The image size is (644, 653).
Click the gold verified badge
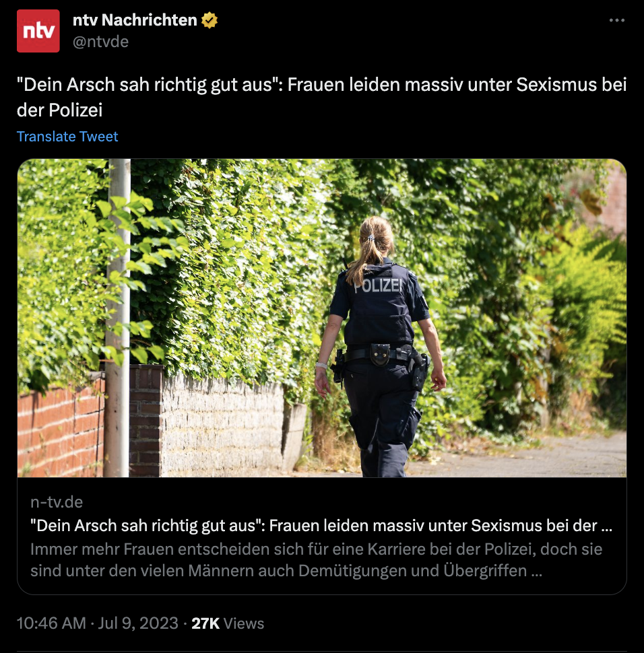(210, 20)
